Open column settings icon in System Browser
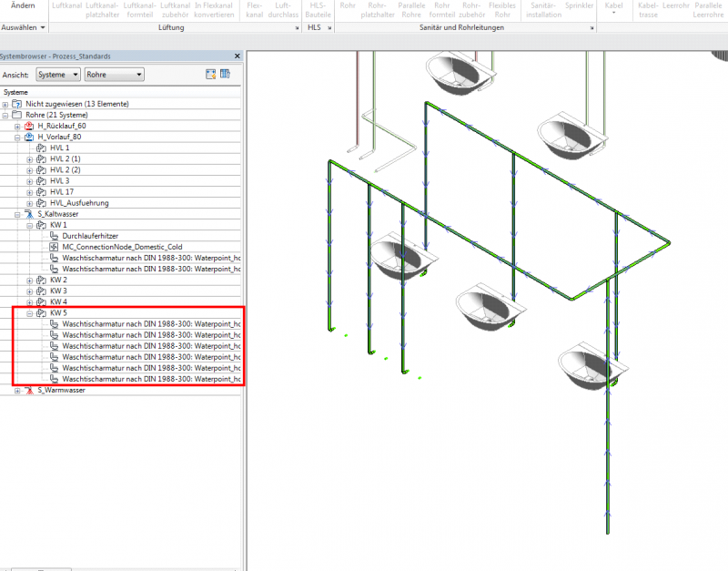The image size is (728, 571). click(225, 74)
